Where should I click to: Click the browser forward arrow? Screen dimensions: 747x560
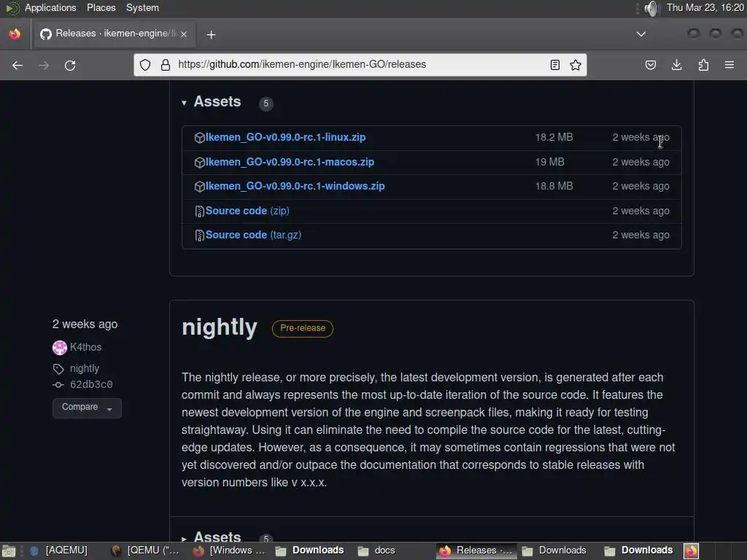click(x=44, y=65)
